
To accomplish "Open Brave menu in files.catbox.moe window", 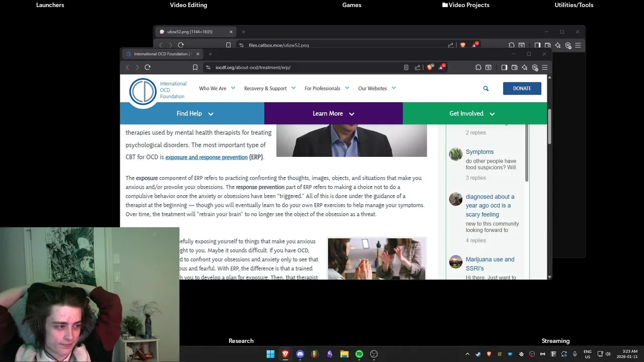I will tap(578, 45).
